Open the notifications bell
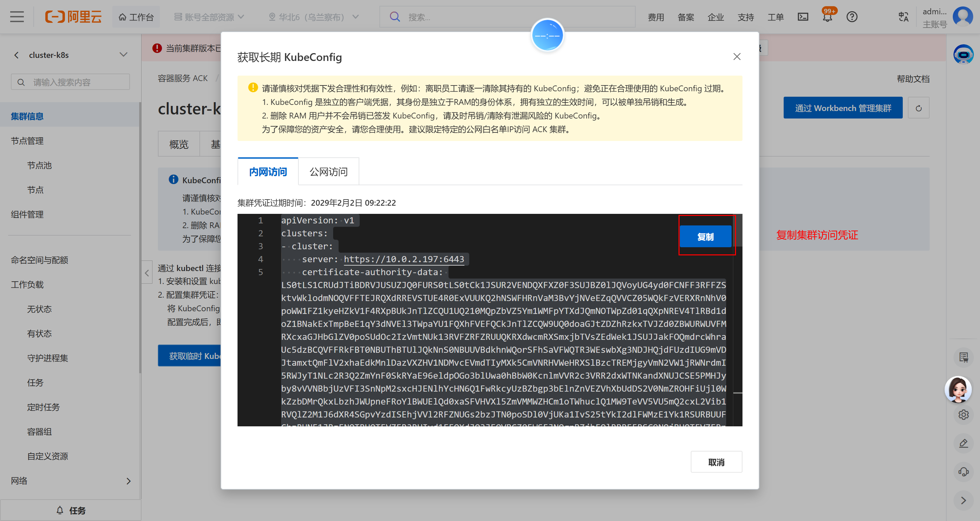980x521 pixels. coord(828,17)
